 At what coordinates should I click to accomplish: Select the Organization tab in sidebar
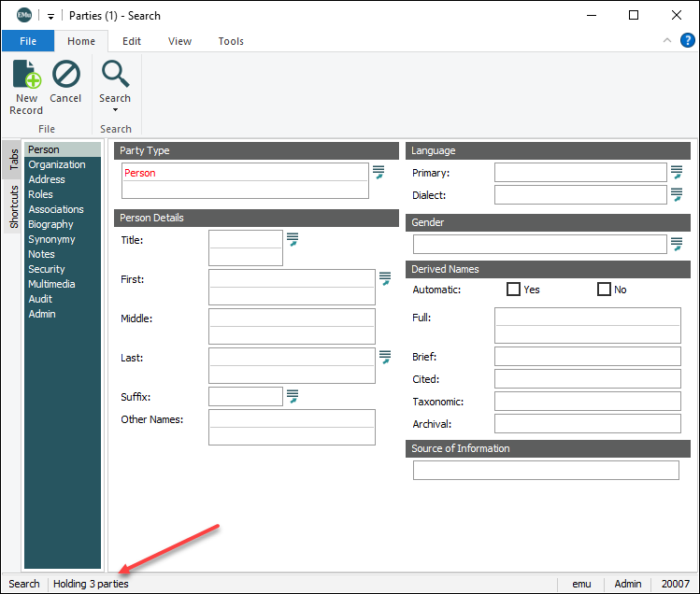57,164
